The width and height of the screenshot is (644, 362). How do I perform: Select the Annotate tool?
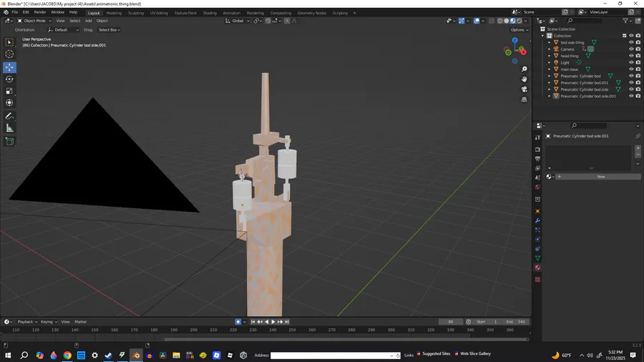9,117
